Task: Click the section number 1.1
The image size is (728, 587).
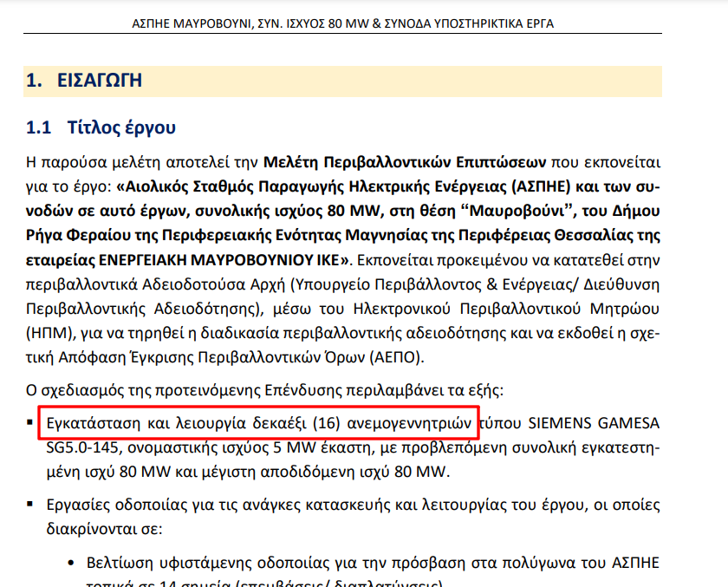Action: (x=39, y=128)
